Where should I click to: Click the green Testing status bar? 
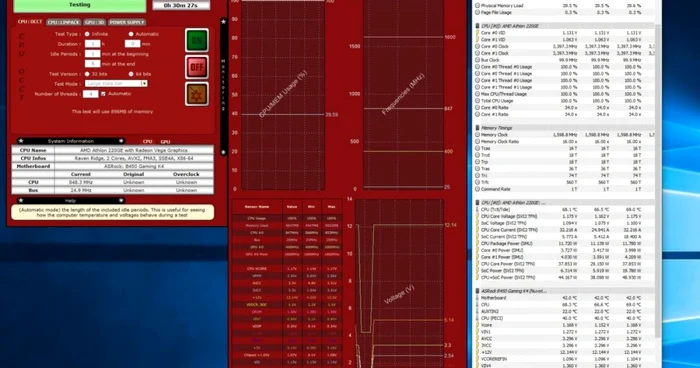[x=80, y=5]
